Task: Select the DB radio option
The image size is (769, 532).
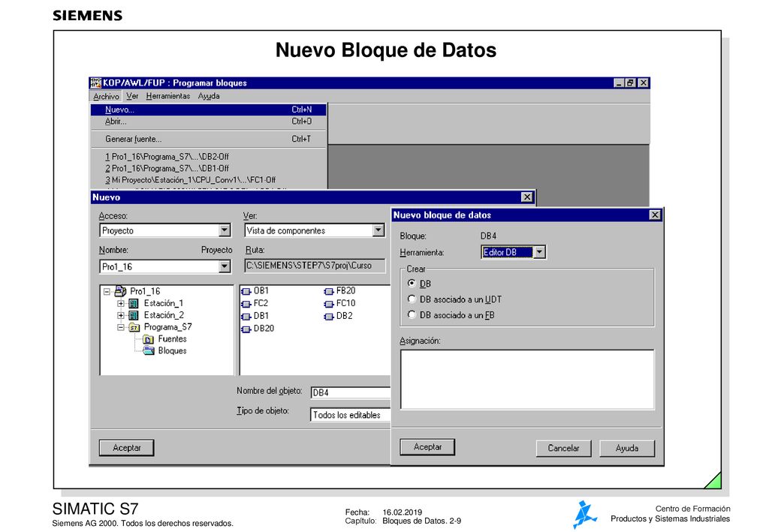Action: (412, 283)
